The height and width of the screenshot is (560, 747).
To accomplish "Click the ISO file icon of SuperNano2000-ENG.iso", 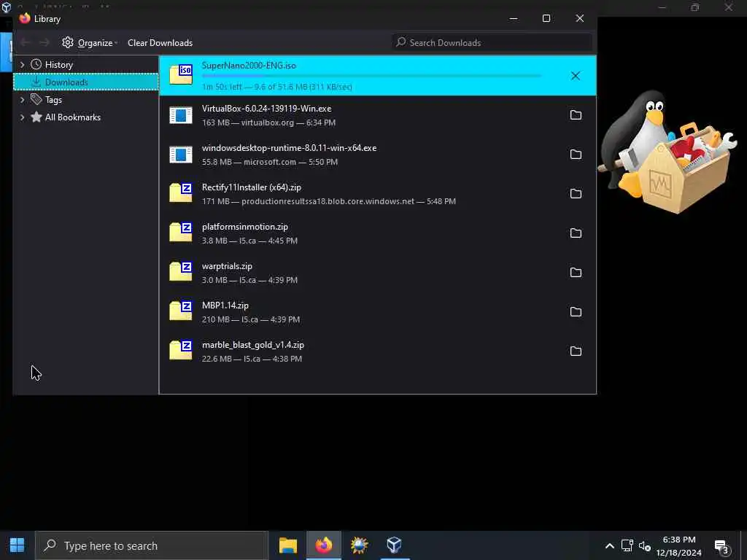I will tap(181, 75).
